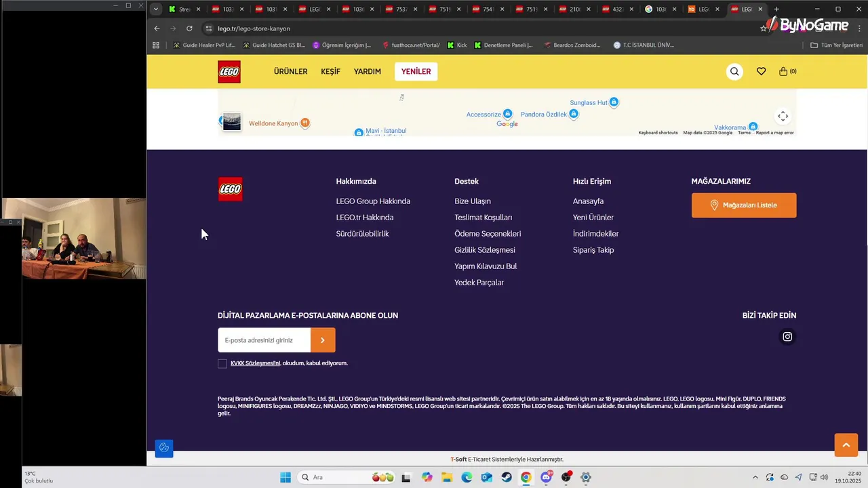Open the KEŞİF menu
The image size is (868, 488).
coord(330,72)
